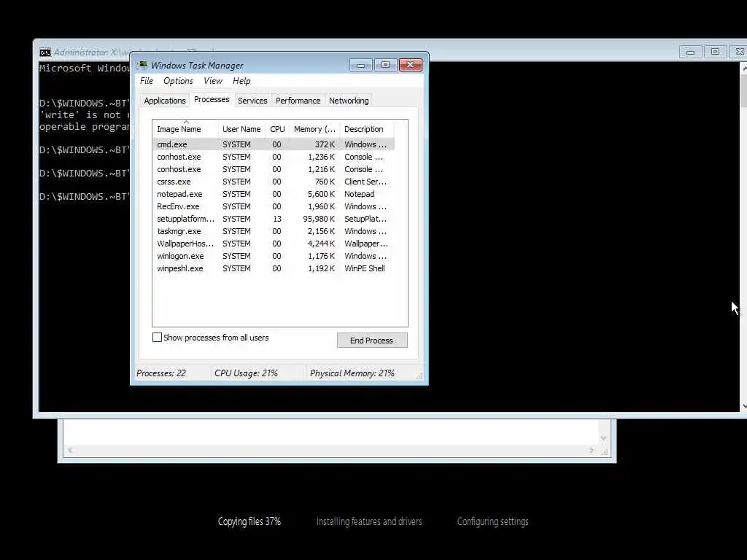This screenshot has height=560, width=747.
Task: Go to the Networking tab
Action: (x=349, y=101)
